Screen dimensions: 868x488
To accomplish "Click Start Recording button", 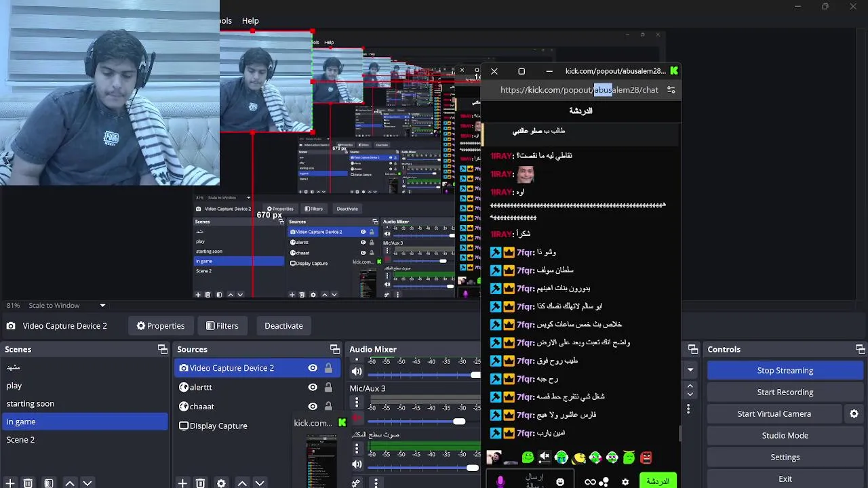I will (785, 392).
